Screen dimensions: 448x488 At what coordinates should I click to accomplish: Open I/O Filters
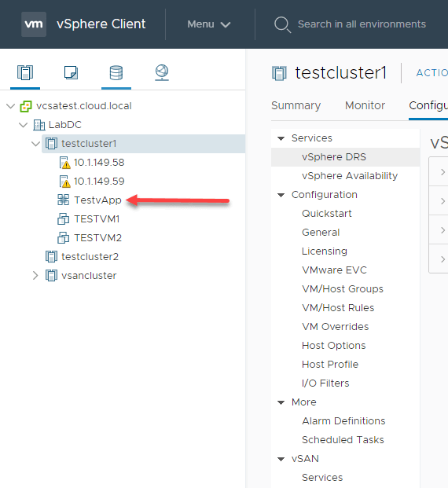[325, 383]
